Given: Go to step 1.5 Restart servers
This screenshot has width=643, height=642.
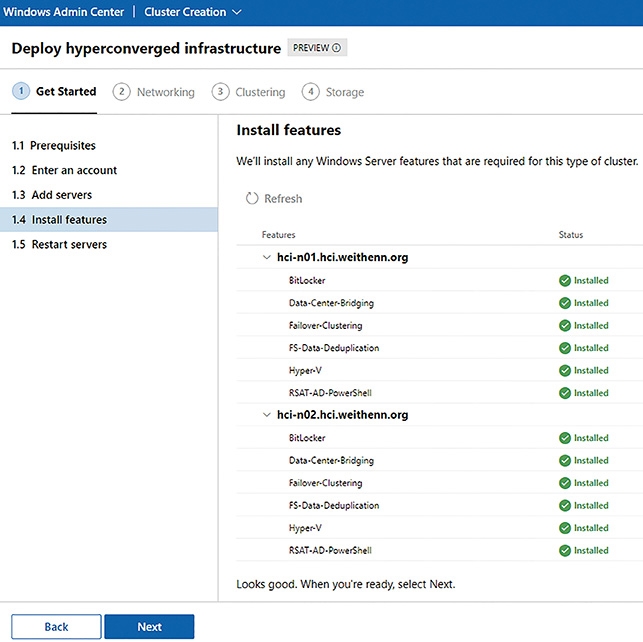Looking at the screenshot, I should (109, 244).
